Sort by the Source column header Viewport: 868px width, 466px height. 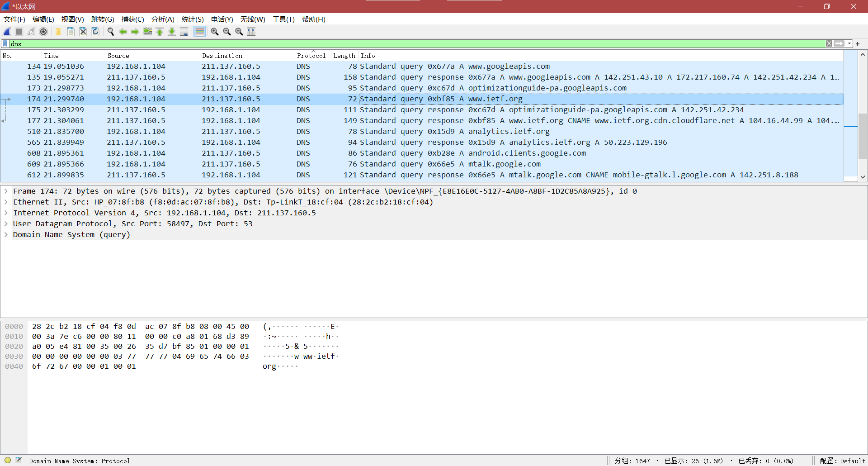(152, 56)
